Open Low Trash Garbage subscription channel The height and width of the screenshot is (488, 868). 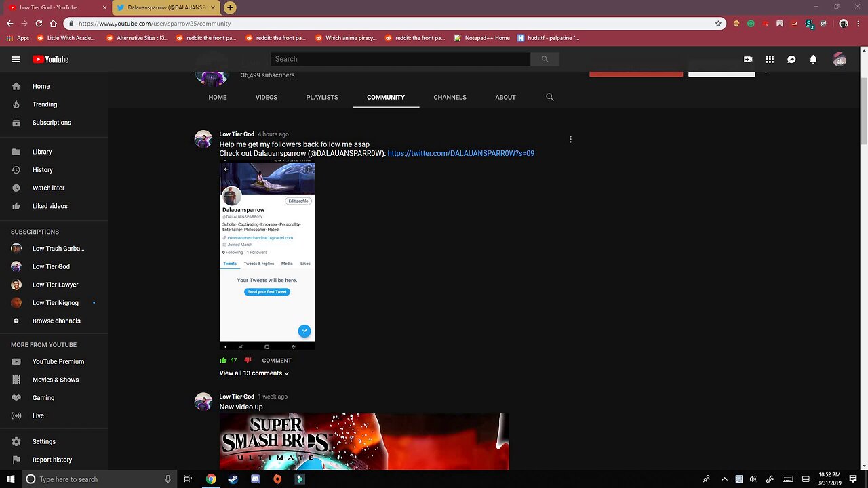tap(54, 249)
